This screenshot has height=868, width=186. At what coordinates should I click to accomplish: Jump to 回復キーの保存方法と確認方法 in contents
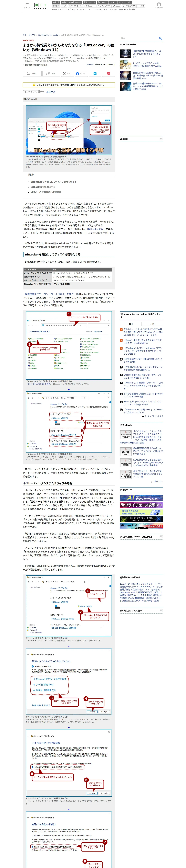pyautogui.click(x=46, y=192)
